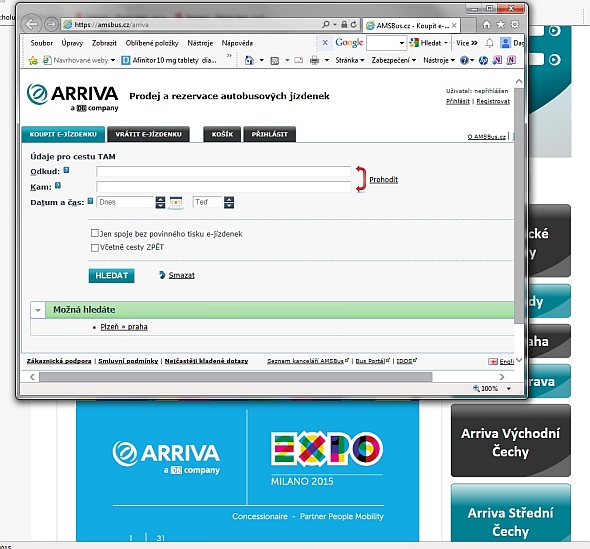The height and width of the screenshot is (549, 590).
Task: Open the 100% zoom level dropdown
Action: click(509, 388)
